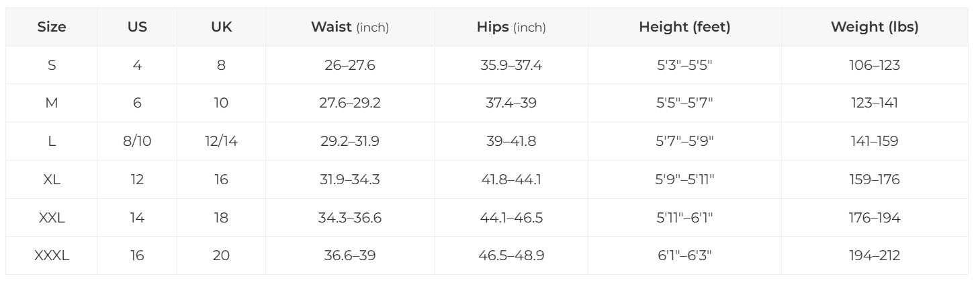Select height value 5'11"–6'1"
Viewport: 980px width, 281px height.
click(684, 218)
